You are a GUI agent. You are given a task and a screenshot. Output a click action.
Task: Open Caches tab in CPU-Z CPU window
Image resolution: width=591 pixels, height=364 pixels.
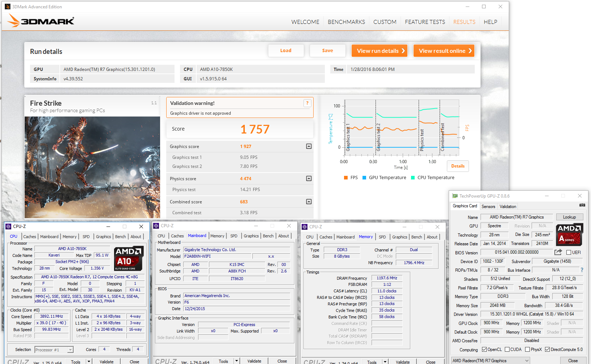pos(30,237)
